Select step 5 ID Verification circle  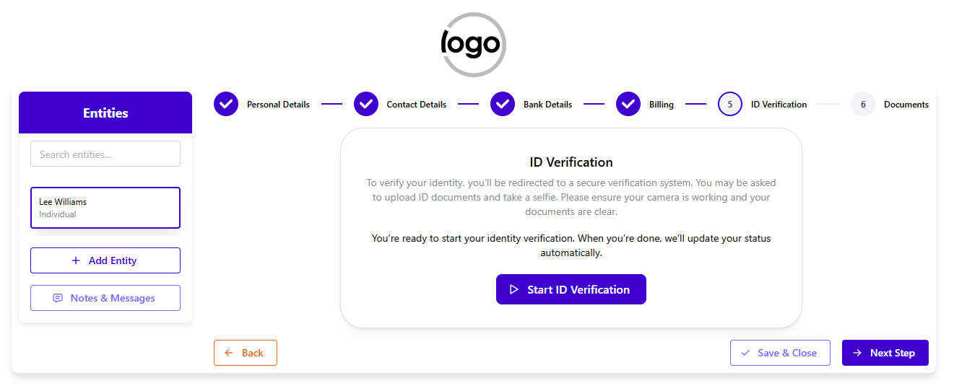[x=730, y=104]
